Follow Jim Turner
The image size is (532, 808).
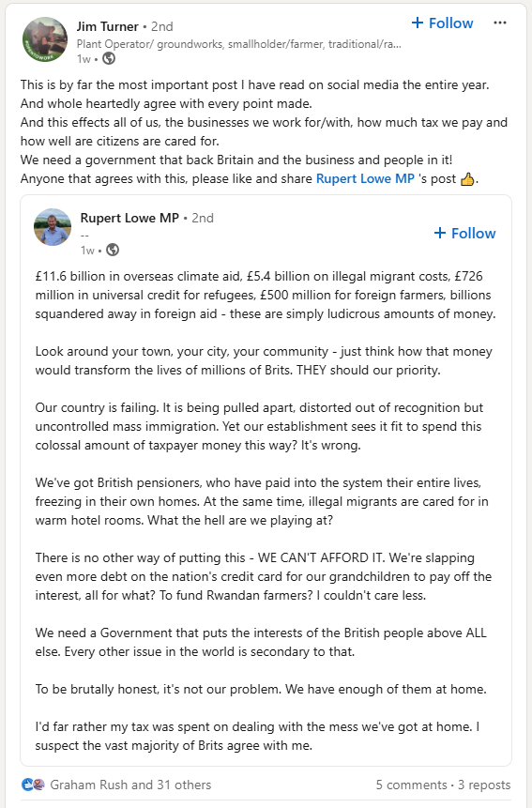point(442,23)
